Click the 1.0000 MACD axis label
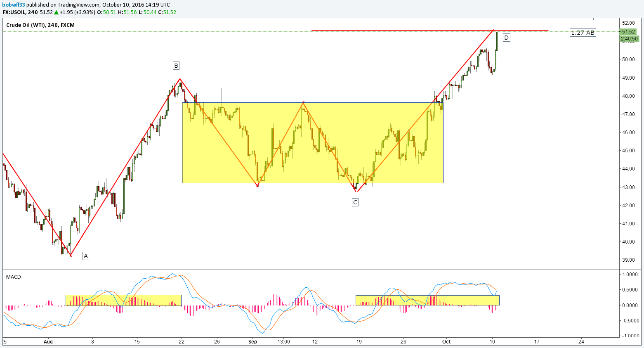This screenshot has width=644, height=348. (x=630, y=275)
